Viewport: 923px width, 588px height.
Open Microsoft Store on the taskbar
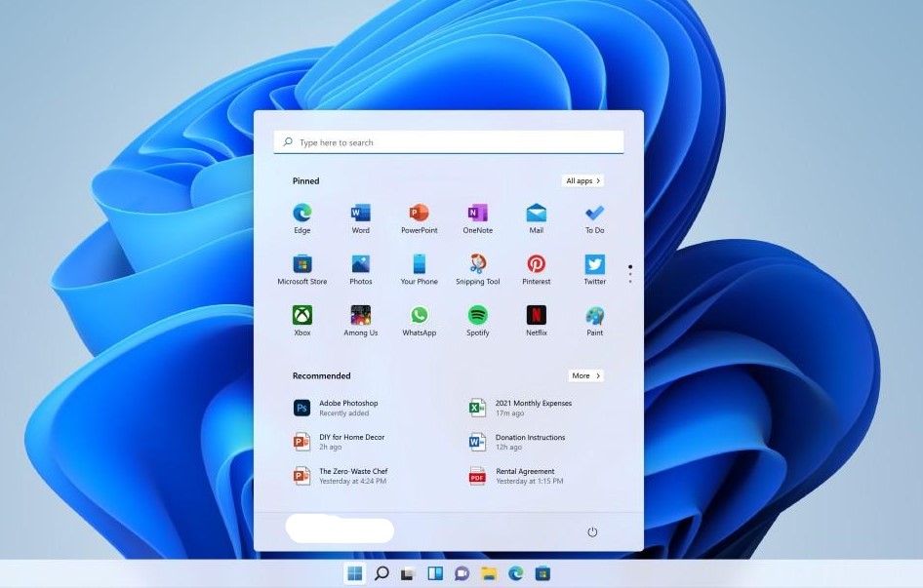point(542,573)
